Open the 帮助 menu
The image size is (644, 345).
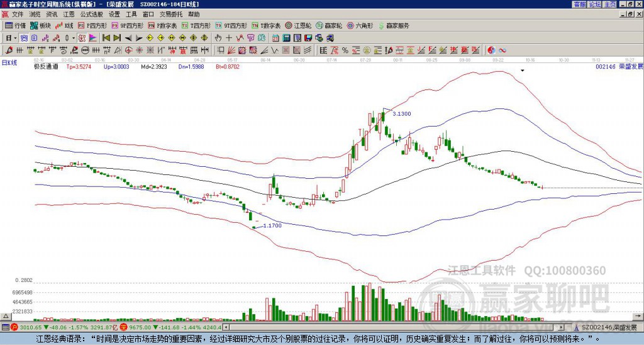click(x=194, y=14)
